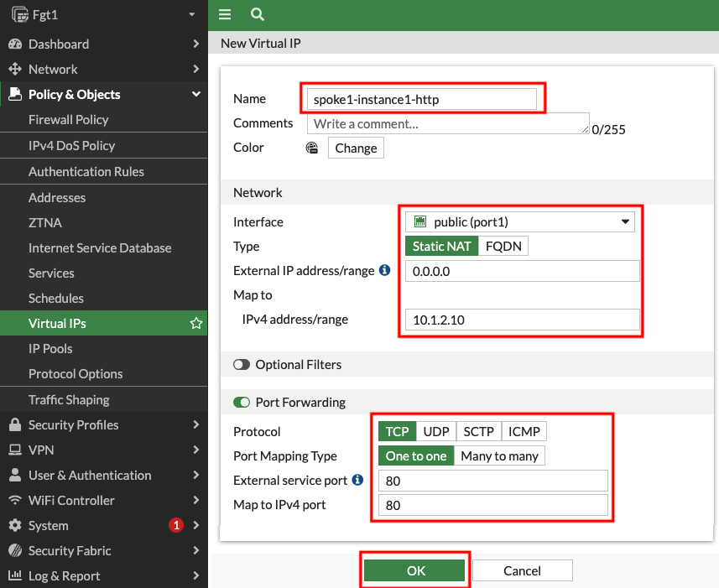Screen dimensions: 719x588
Task: Click the Security Profiles lock icon
Action: [x=15, y=424]
